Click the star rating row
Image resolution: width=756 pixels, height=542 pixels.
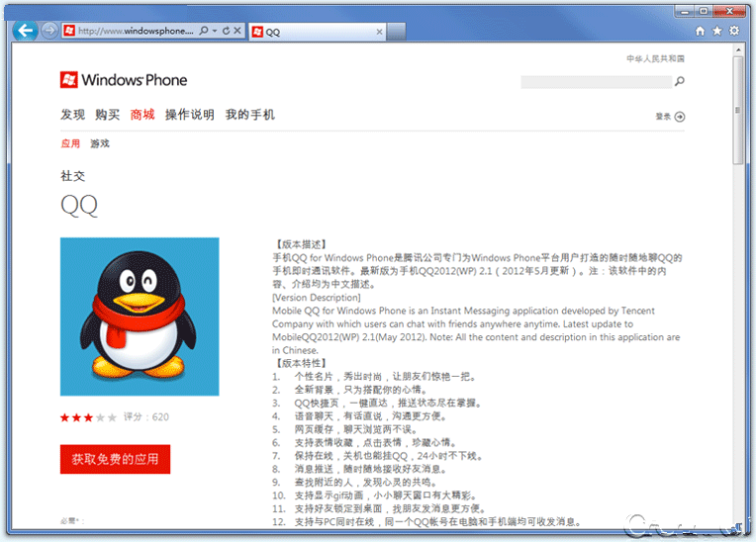coord(88,417)
